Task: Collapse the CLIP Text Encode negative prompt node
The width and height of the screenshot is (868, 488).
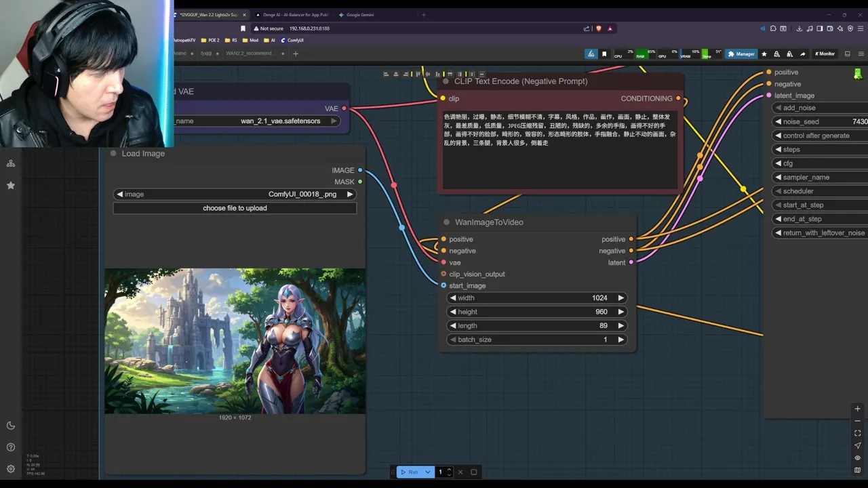Action: point(446,81)
